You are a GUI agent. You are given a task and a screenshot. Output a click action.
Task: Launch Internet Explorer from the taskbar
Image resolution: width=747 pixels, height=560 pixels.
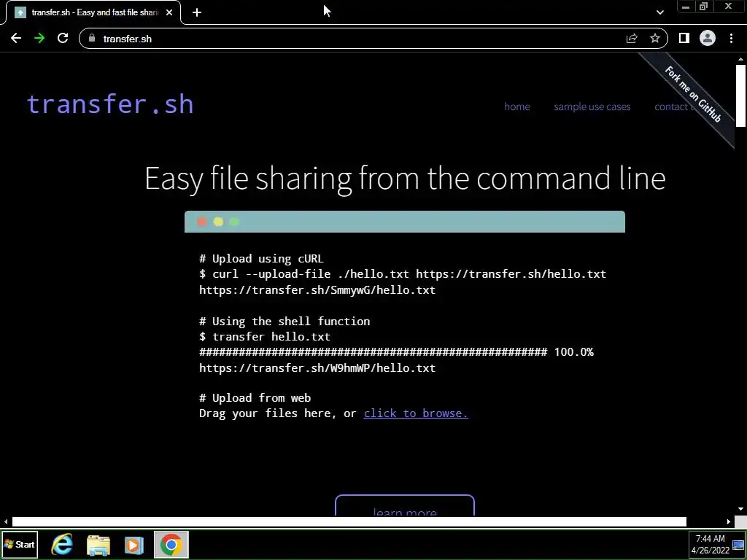coord(62,545)
